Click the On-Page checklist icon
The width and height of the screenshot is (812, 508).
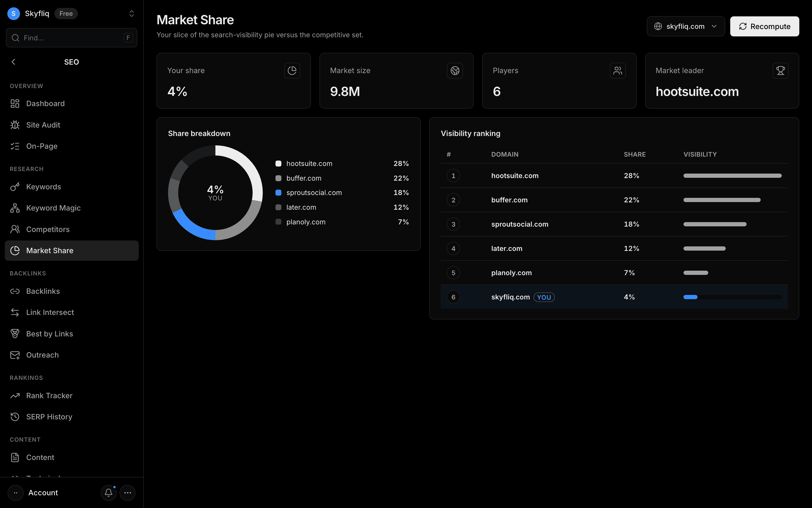[15, 146]
